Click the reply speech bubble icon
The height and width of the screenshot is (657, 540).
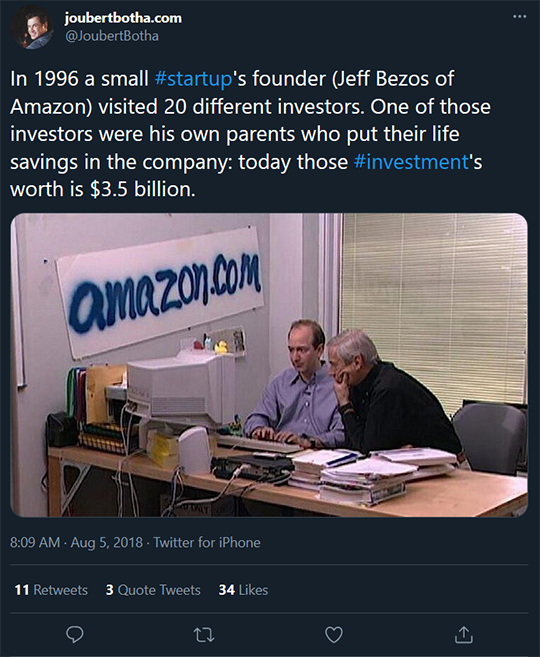tap(75, 634)
